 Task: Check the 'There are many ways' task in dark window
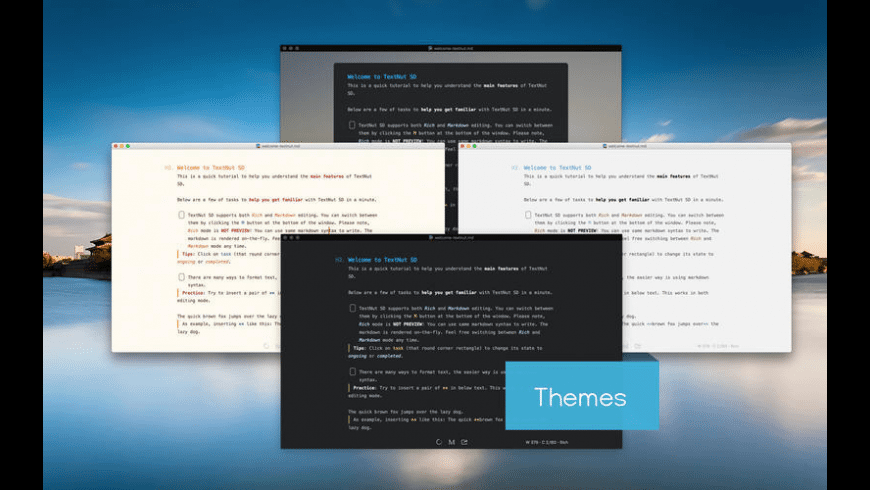click(352, 372)
